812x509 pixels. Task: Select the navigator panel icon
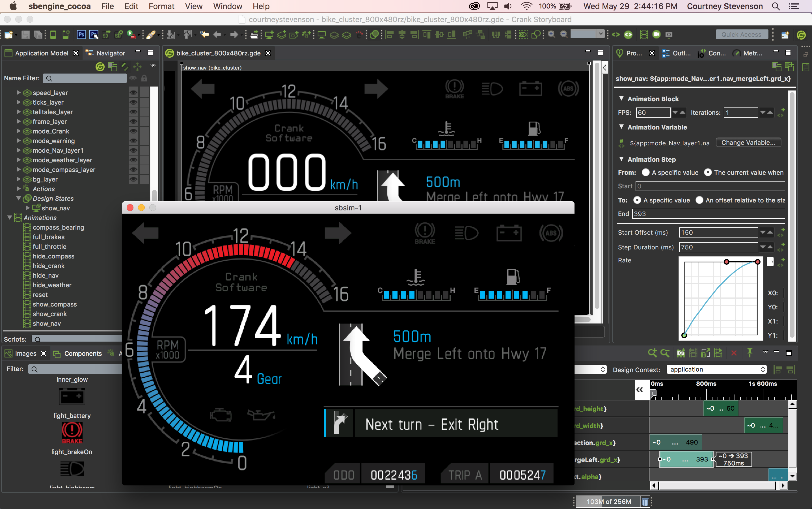(x=91, y=53)
